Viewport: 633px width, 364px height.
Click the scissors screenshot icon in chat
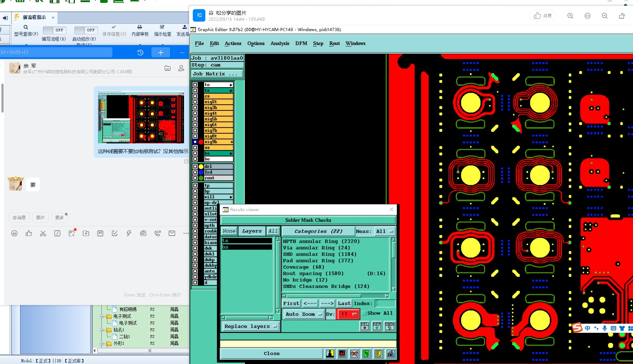point(43,233)
